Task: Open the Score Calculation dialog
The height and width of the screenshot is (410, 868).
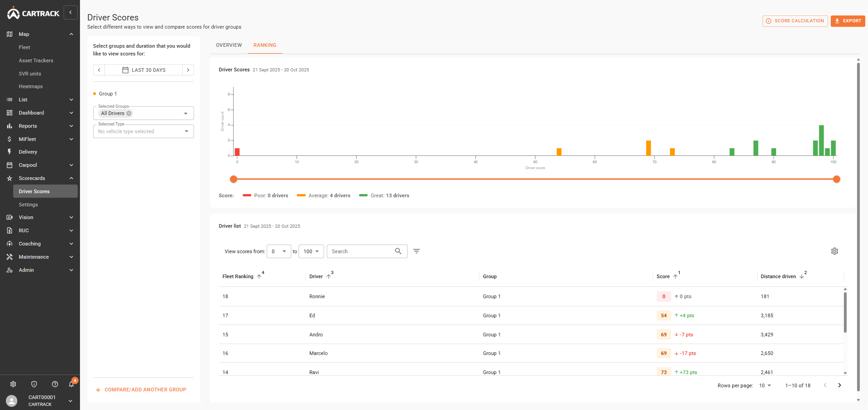Action: [x=795, y=21]
